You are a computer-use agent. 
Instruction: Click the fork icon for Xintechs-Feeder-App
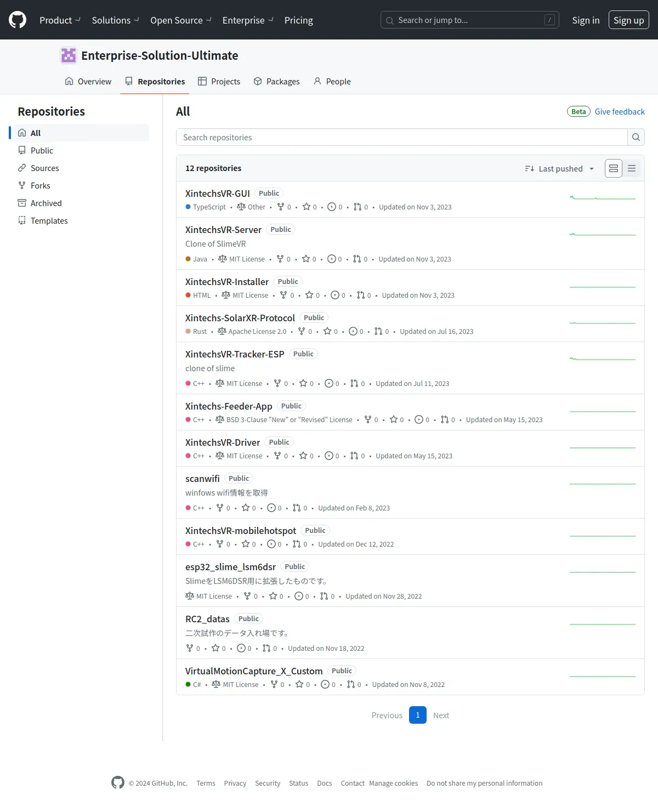[368, 419]
